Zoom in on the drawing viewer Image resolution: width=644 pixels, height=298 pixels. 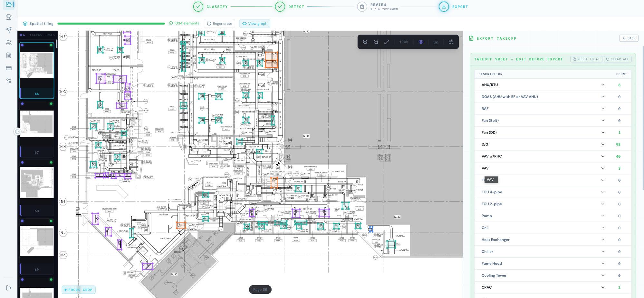coord(365,42)
